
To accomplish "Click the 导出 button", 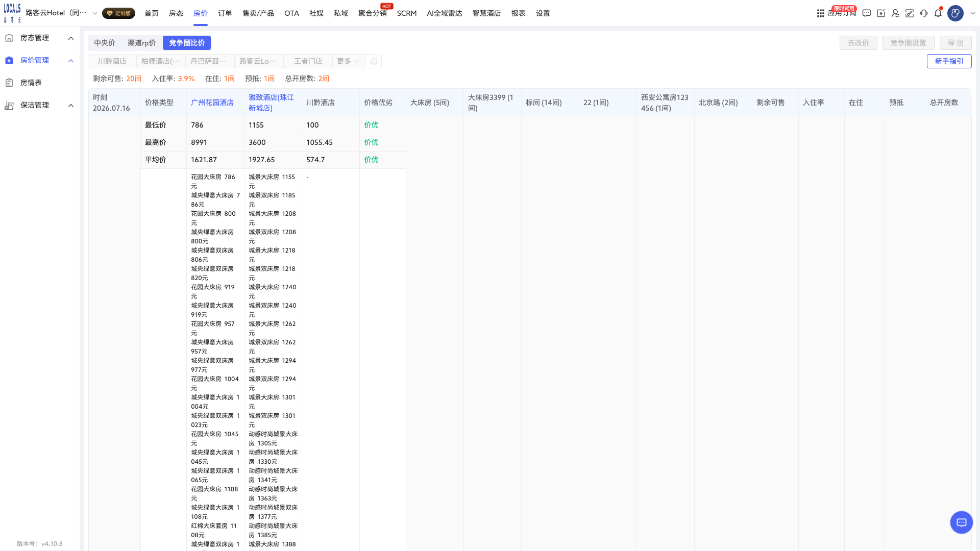I will pos(955,43).
